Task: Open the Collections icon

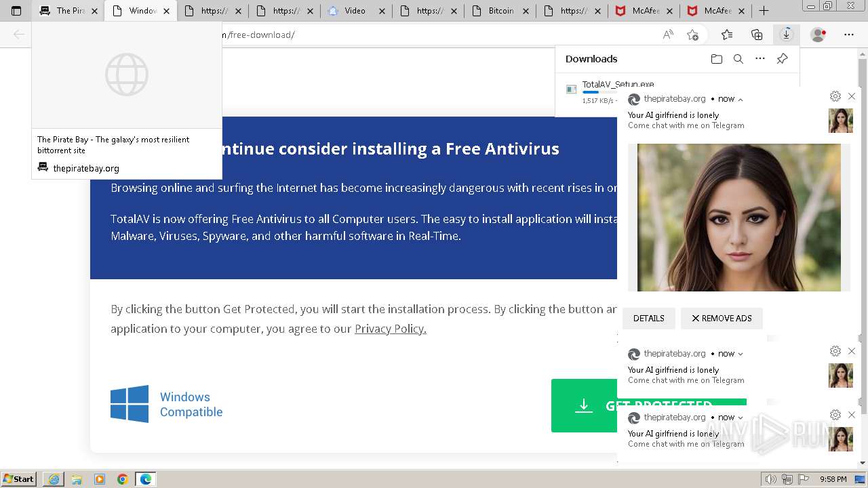Action: 757,35
